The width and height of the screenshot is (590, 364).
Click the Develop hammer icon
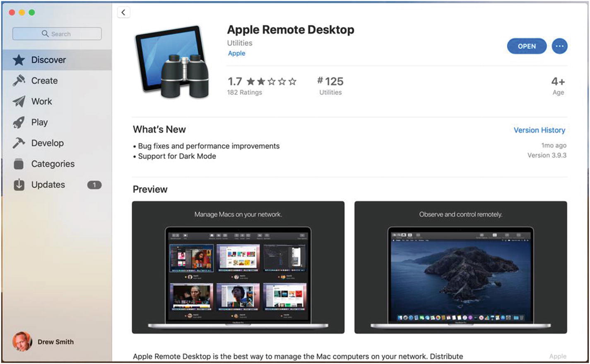[19, 143]
